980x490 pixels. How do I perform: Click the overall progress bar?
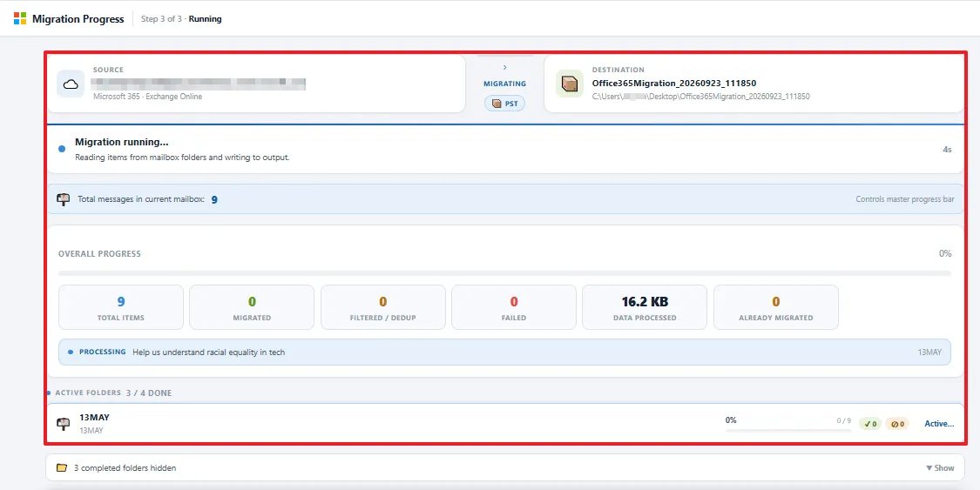pyautogui.click(x=504, y=273)
